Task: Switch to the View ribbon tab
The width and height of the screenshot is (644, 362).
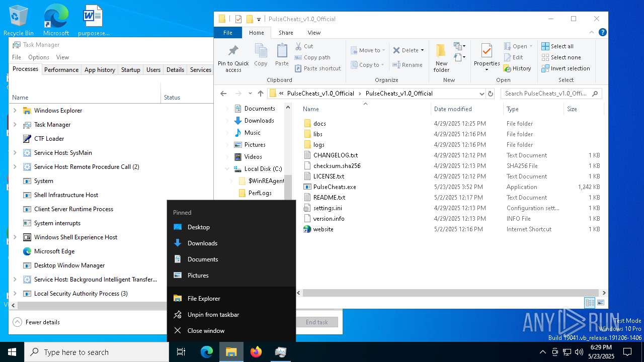Action: pyautogui.click(x=314, y=33)
